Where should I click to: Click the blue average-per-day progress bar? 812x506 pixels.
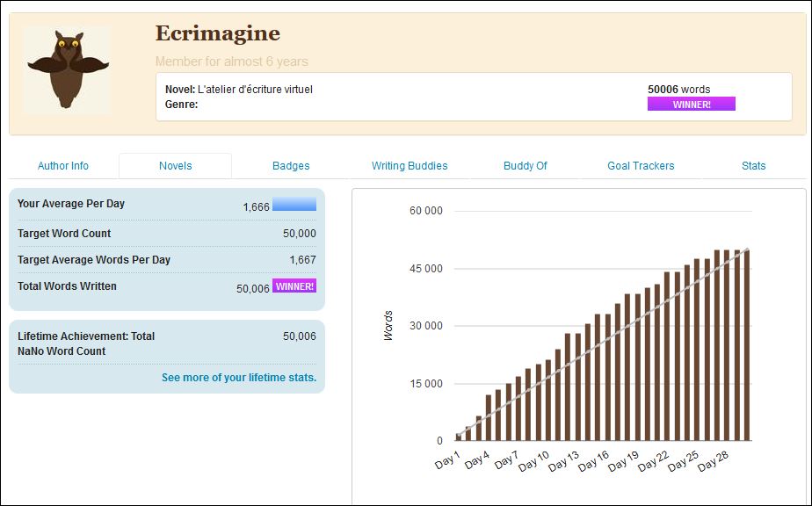tap(294, 205)
